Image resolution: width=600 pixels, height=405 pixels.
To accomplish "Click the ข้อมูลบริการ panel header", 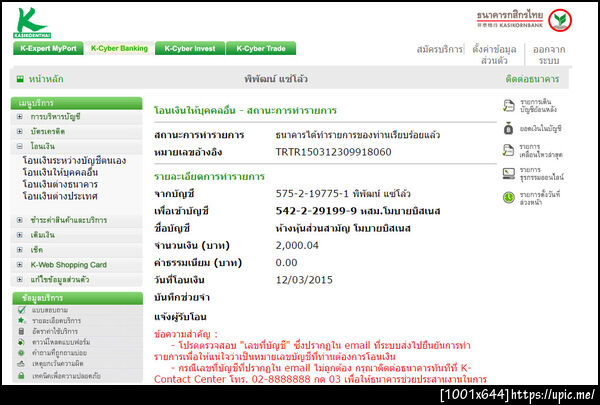I will [x=77, y=298].
